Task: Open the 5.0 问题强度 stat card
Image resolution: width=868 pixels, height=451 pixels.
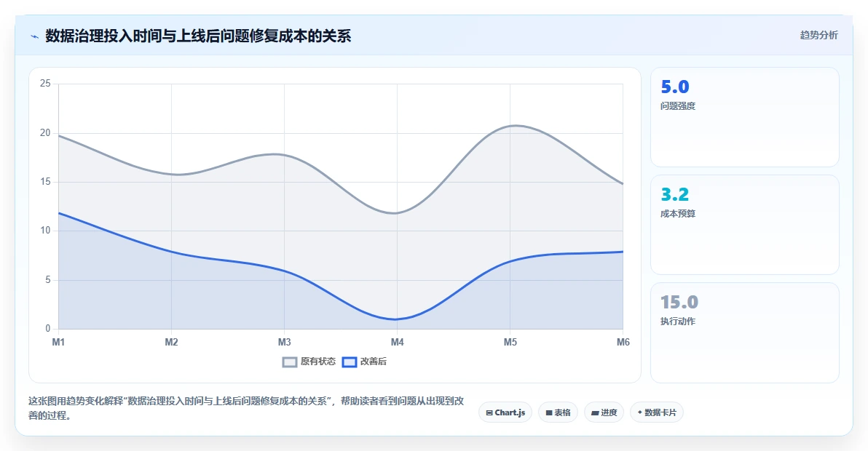Action: tap(744, 117)
